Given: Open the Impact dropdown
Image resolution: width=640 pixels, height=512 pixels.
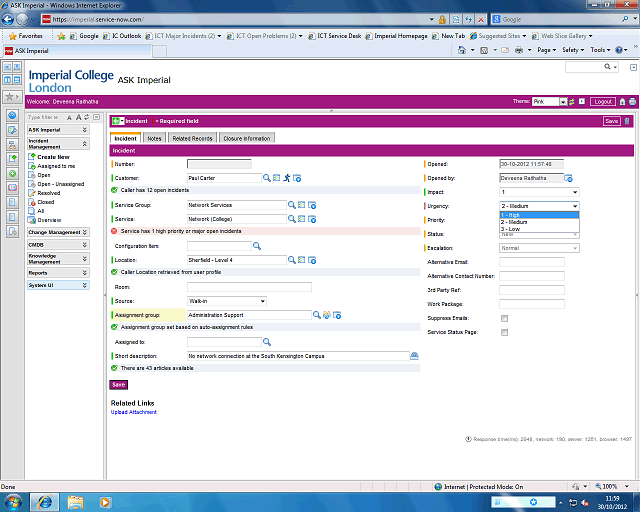Looking at the screenshot, I should click(x=539, y=191).
